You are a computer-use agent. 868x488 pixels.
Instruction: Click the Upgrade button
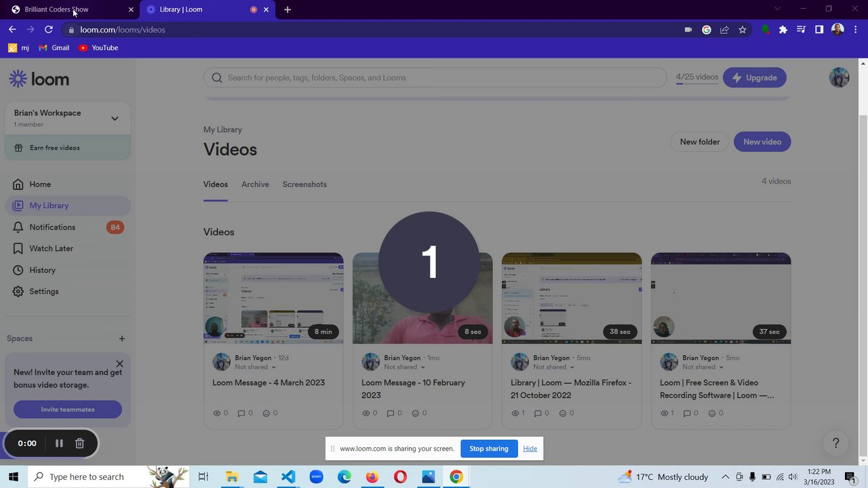pyautogui.click(x=755, y=77)
